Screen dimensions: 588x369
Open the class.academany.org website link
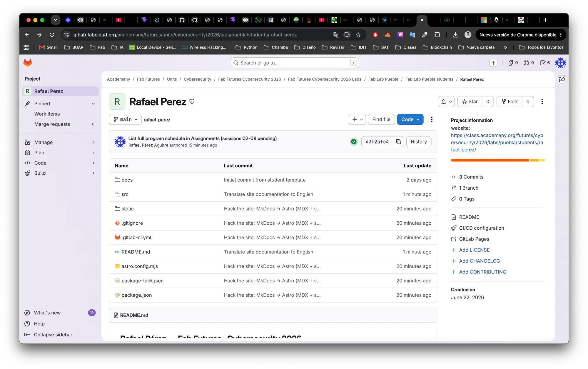coord(497,143)
